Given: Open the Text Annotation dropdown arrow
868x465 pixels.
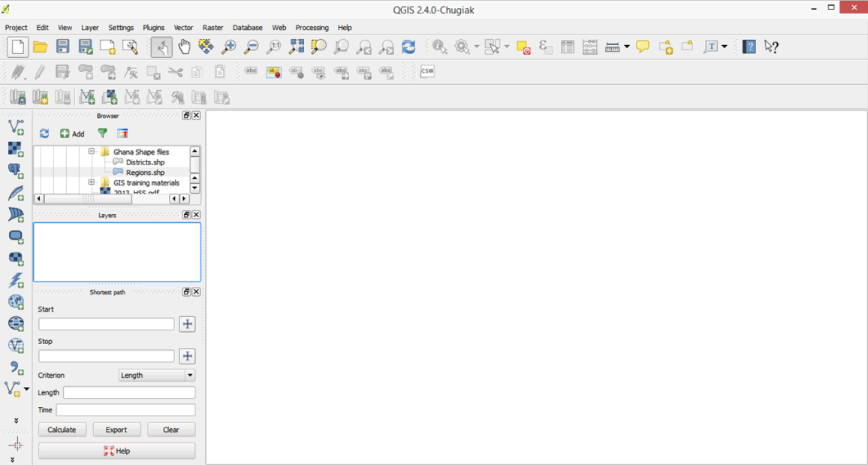Looking at the screenshot, I should [x=724, y=47].
